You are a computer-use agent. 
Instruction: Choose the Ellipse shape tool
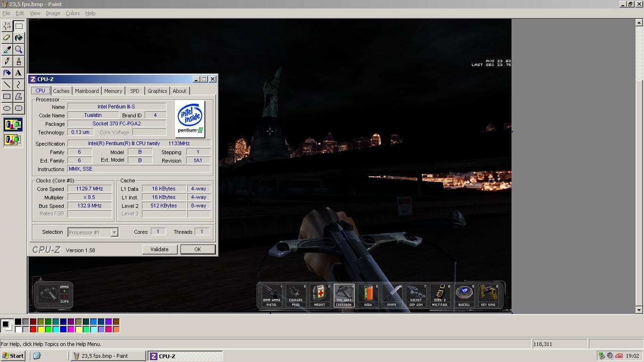click(7, 108)
